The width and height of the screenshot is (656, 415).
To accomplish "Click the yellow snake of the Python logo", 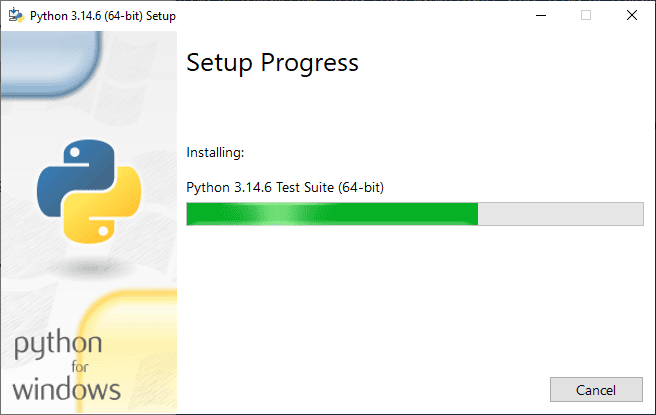I will click(x=103, y=207).
